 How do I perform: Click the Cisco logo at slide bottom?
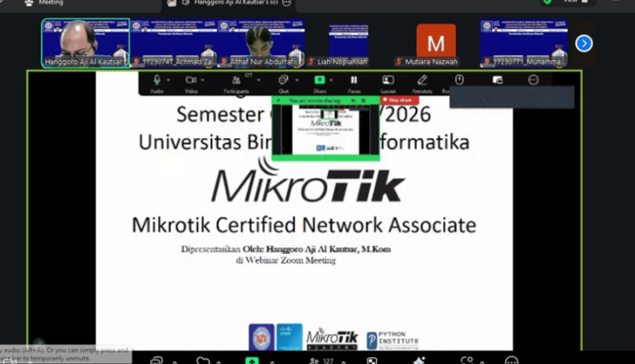click(290, 337)
